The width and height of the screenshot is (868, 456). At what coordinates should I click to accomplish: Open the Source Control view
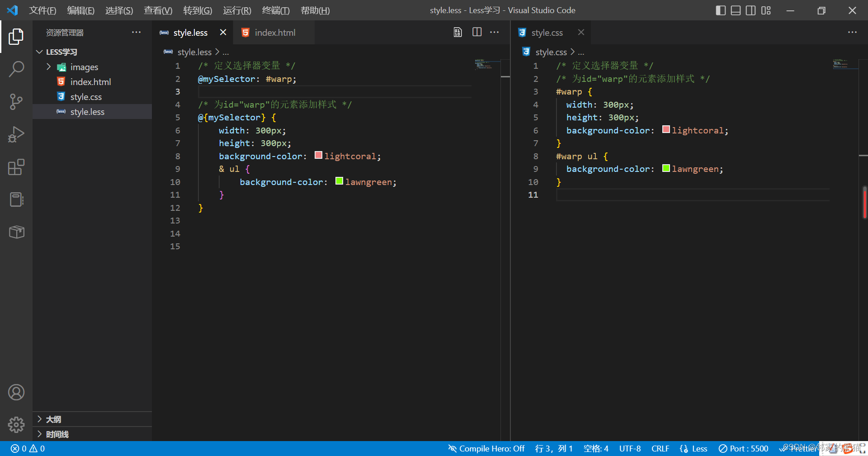point(16,102)
